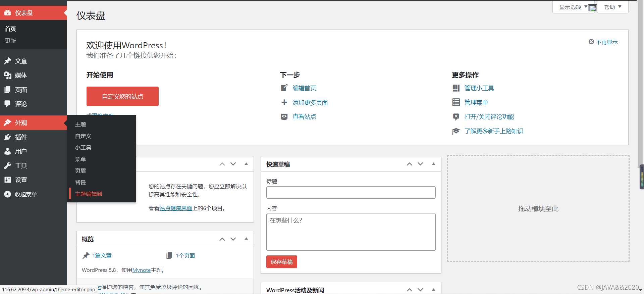This screenshot has width=644, height=294.
Task: Click 保存草稿 save draft button
Action: pos(282,262)
